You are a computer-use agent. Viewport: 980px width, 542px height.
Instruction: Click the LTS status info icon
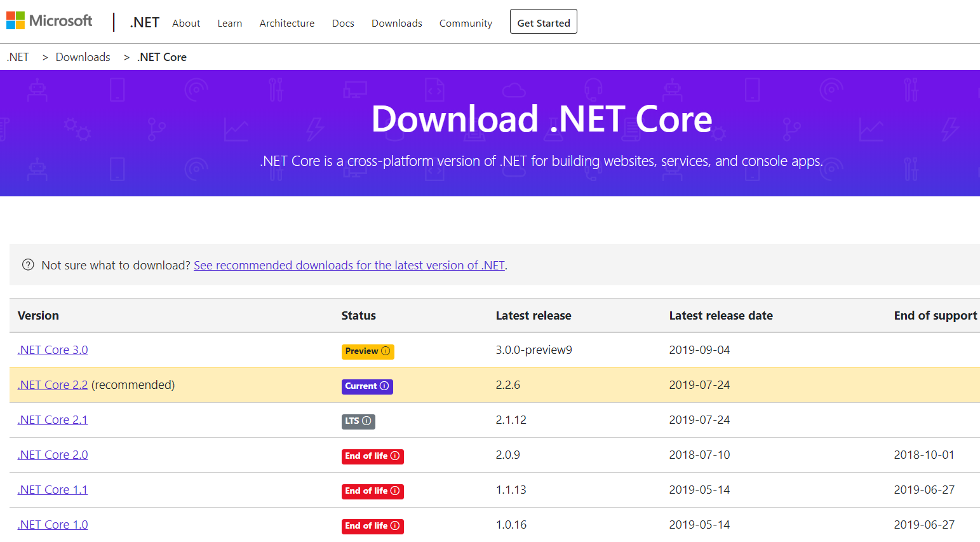(366, 421)
